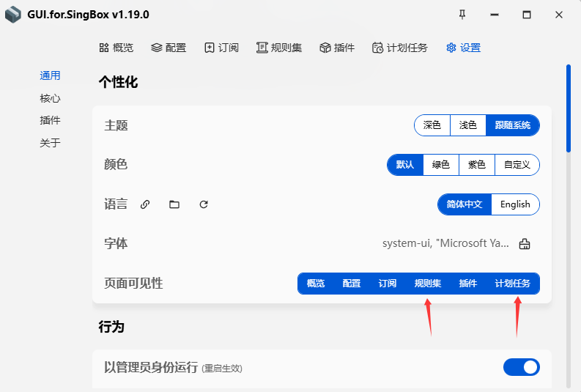
Task: Edit the font family input field
Action: [445, 243]
